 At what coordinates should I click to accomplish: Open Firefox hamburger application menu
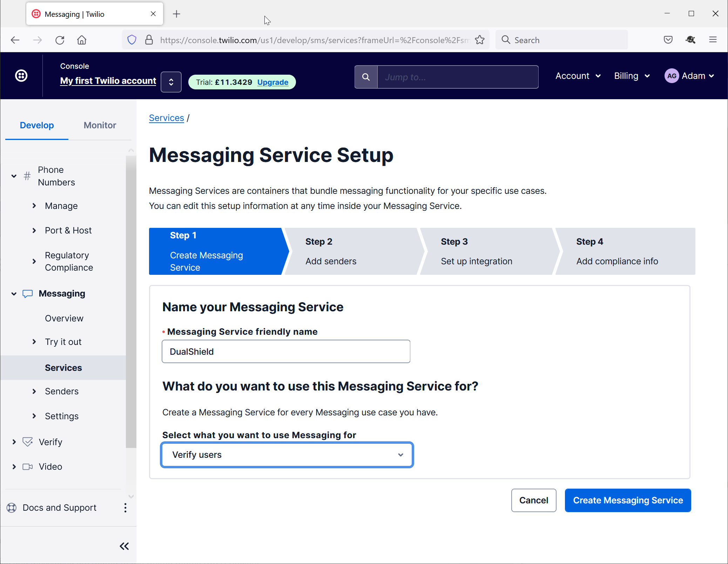coord(713,40)
